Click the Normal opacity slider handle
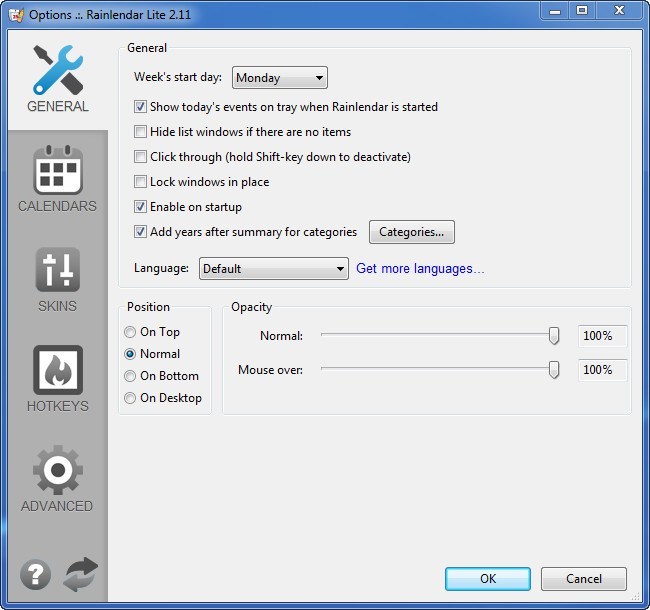This screenshot has width=650, height=610. (554, 337)
